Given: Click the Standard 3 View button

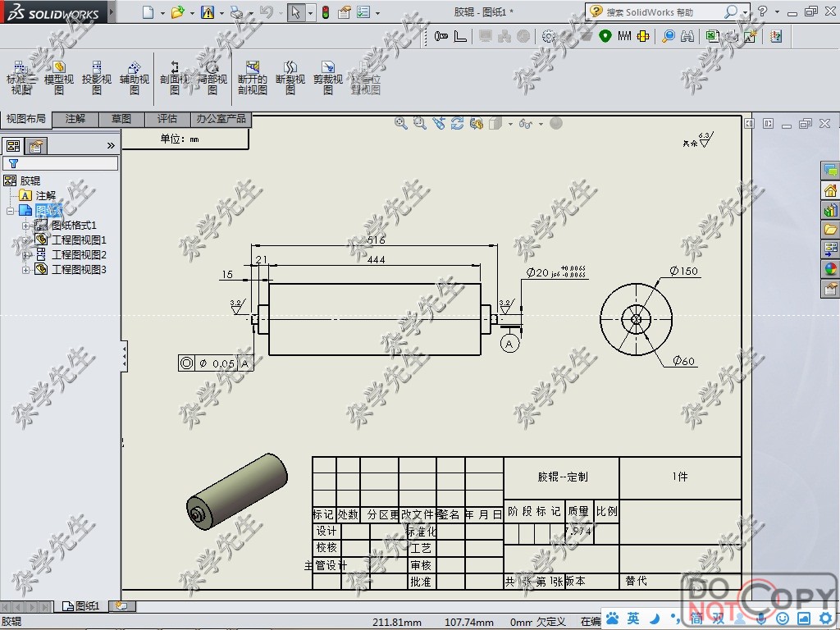Looking at the screenshot, I should coord(21,78).
